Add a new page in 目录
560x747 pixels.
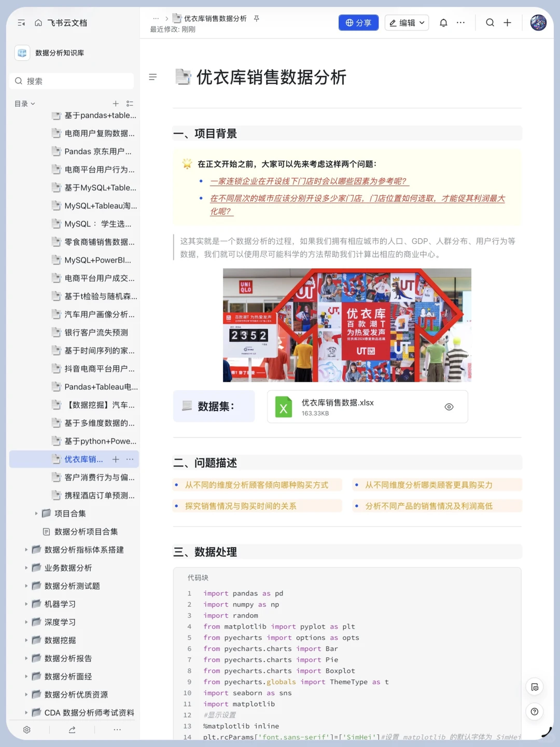point(116,104)
